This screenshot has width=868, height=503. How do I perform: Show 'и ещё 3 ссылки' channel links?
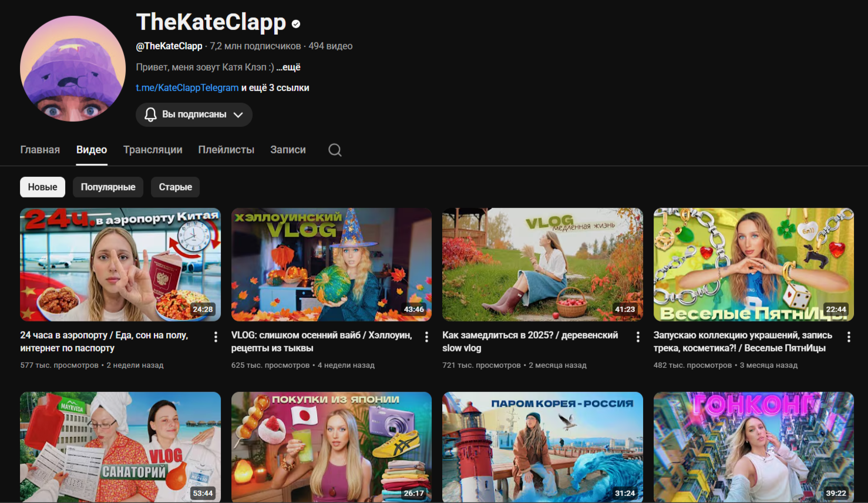tap(275, 88)
